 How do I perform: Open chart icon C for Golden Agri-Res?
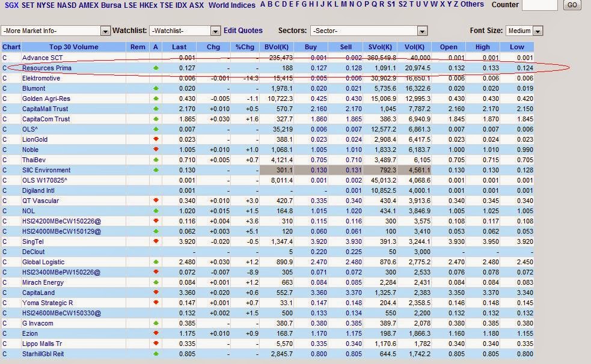(x=5, y=99)
